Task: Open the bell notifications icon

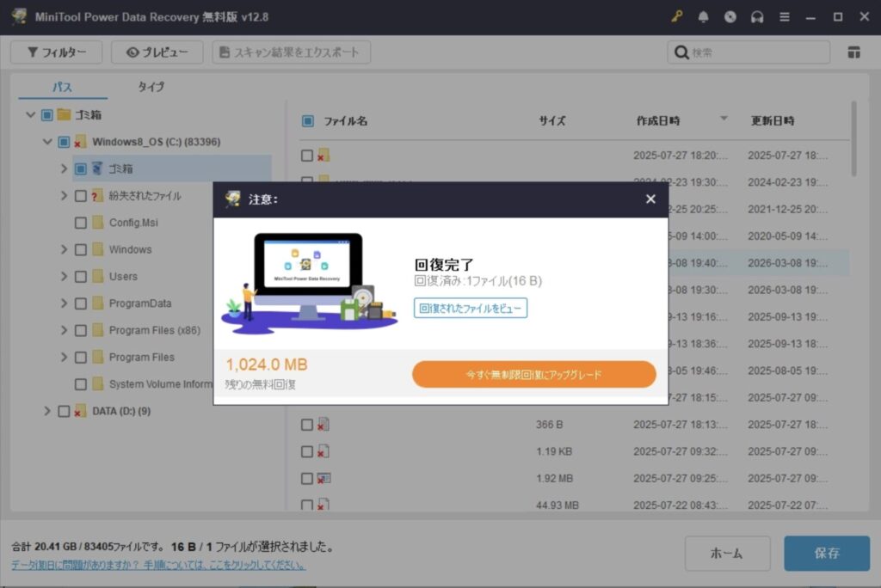Action: (703, 16)
